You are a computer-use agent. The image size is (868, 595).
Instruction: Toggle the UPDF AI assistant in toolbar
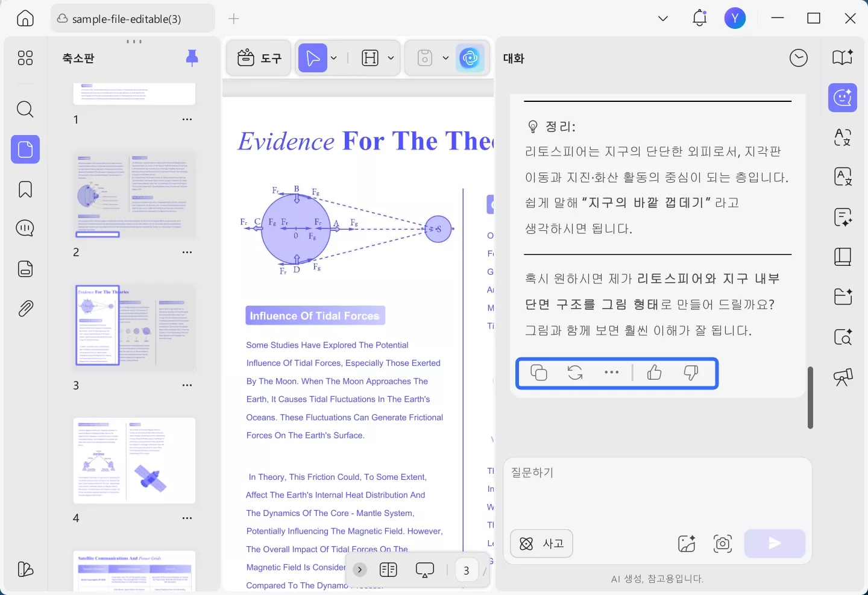point(470,58)
